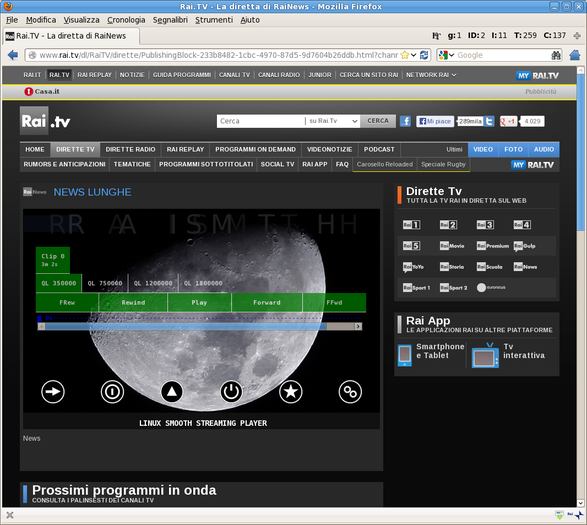The height and width of the screenshot is (525, 587).
Task: Select quality QL 350000
Action: [x=59, y=283]
